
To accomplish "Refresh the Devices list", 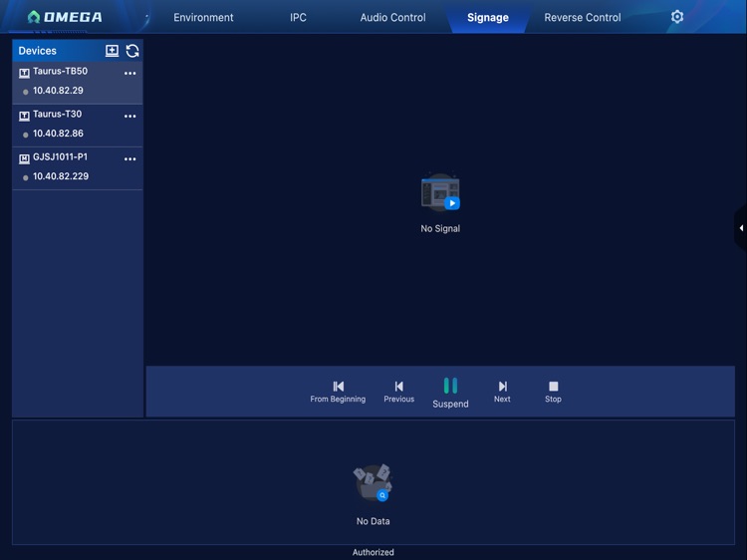I will coord(132,51).
